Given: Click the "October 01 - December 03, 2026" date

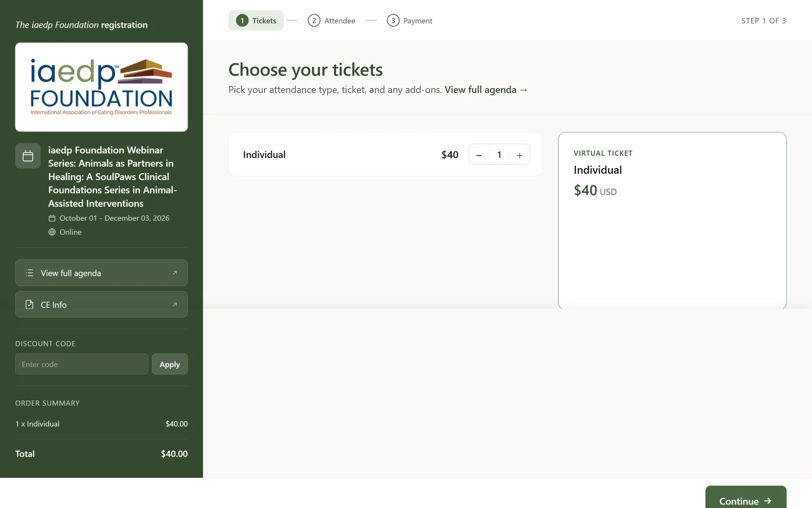Looking at the screenshot, I should pyautogui.click(x=115, y=218).
